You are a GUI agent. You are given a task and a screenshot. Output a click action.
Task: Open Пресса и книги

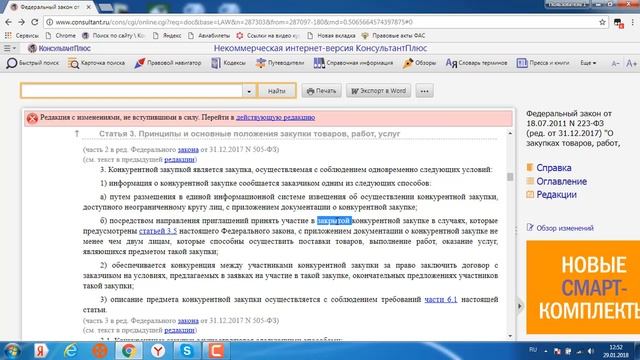coord(543,63)
